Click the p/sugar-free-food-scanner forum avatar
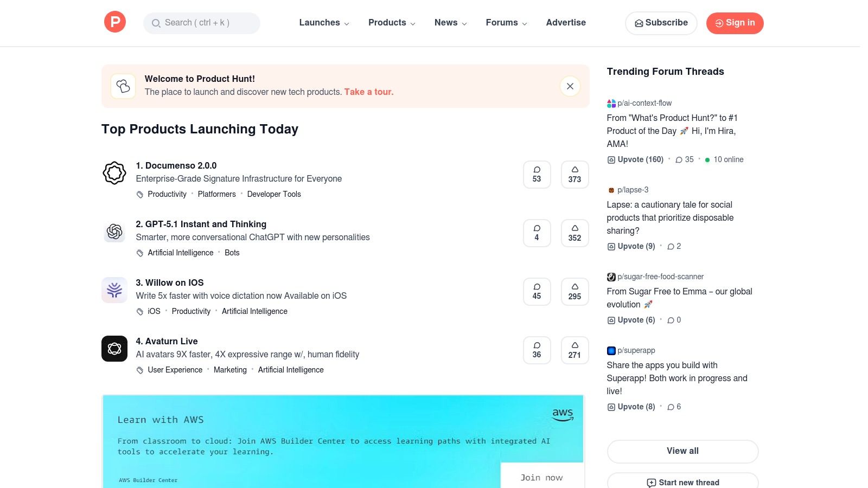The height and width of the screenshot is (488, 868). (x=611, y=277)
